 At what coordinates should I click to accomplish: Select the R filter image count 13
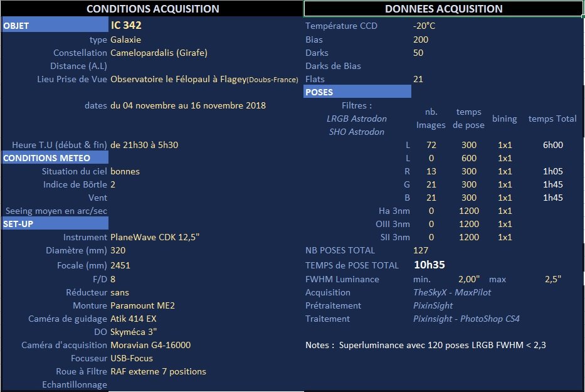coord(431,171)
